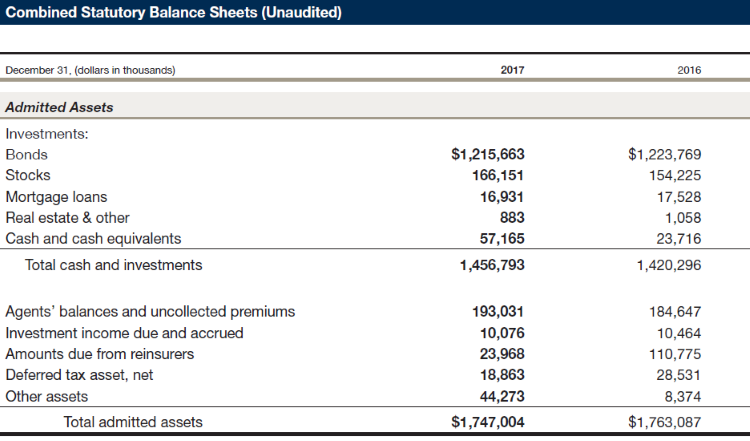Select the Amounts due from reinsurers label
The height and width of the screenshot is (441, 750).
point(100,353)
